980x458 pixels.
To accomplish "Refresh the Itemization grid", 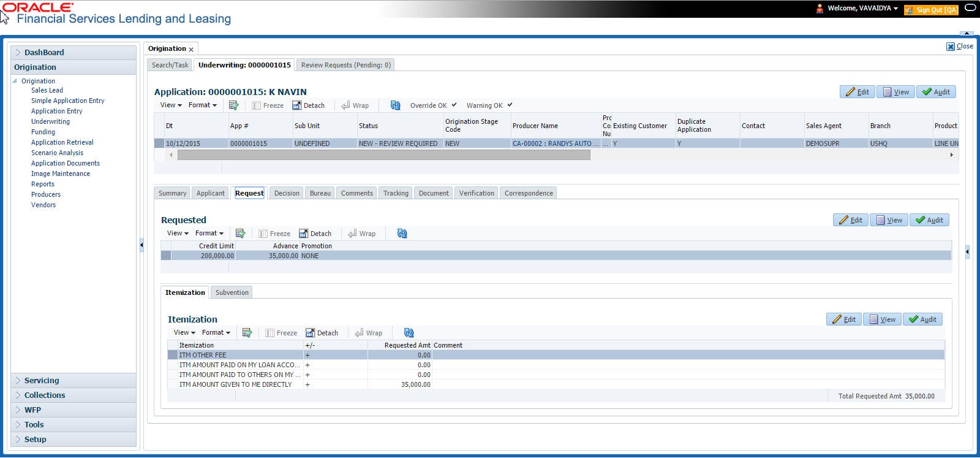I will [x=409, y=333].
